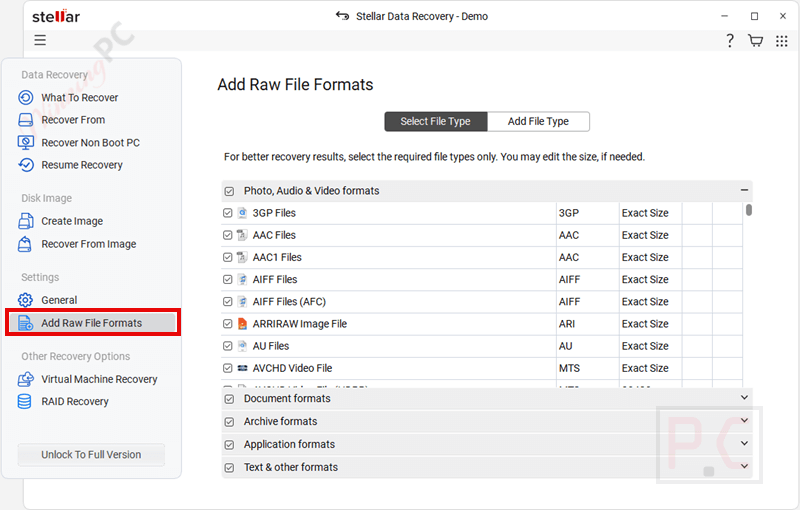The image size is (800, 510).
Task: Go to Recover Non Boot PC
Action: click(90, 143)
